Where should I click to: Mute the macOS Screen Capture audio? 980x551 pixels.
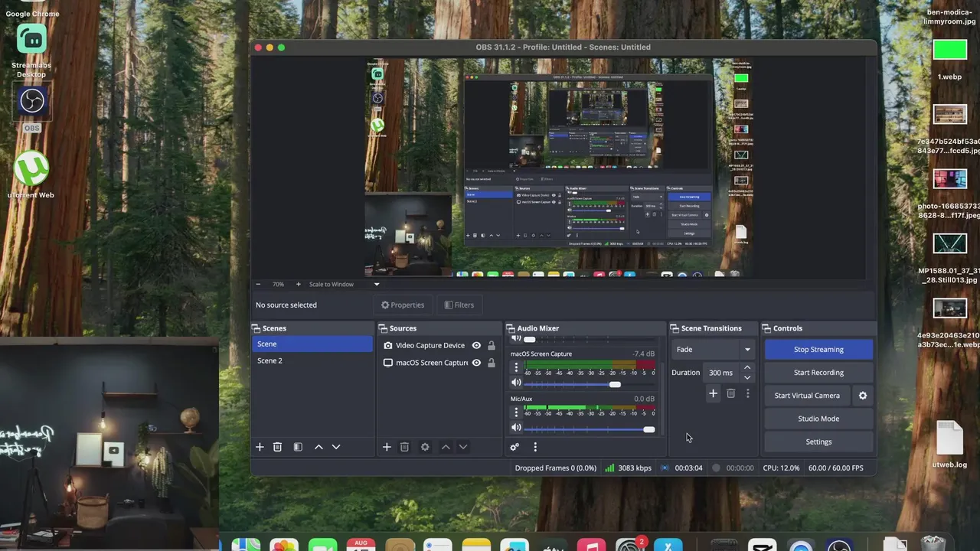click(x=516, y=383)
